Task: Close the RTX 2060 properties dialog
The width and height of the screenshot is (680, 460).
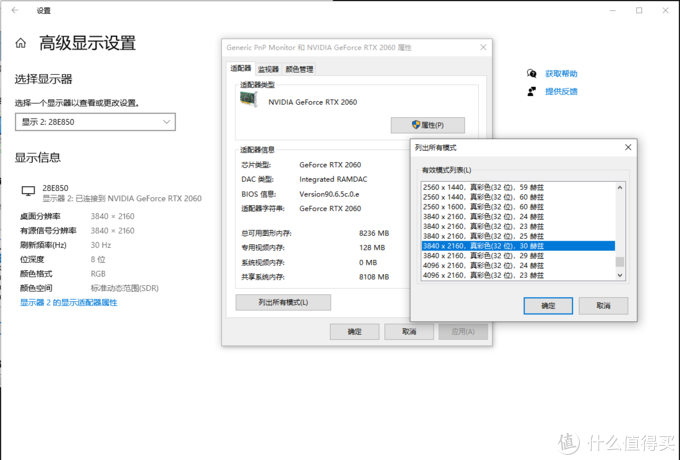Action: [x=483, y=47]
